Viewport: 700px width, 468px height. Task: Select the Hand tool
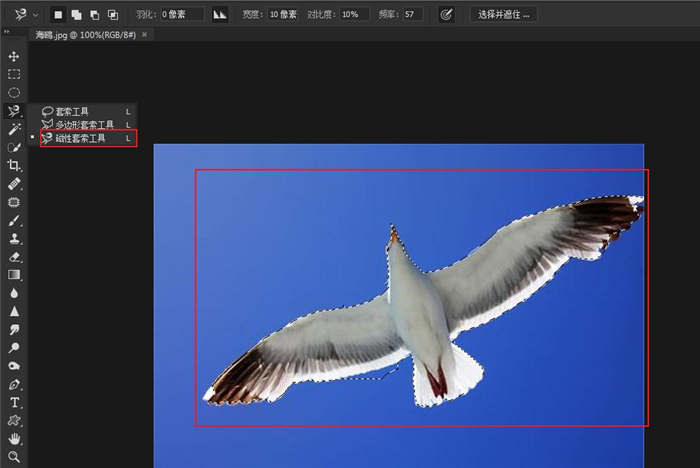[x=14, y=439]
